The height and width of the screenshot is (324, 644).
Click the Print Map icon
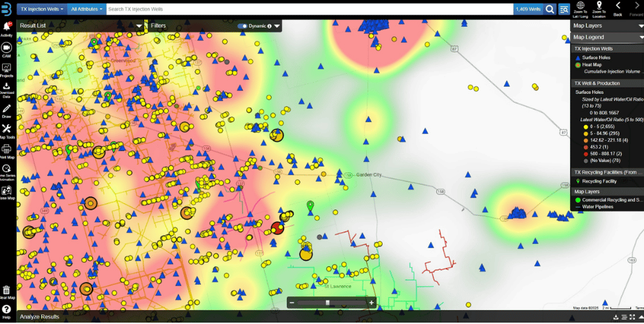[7, 149]
